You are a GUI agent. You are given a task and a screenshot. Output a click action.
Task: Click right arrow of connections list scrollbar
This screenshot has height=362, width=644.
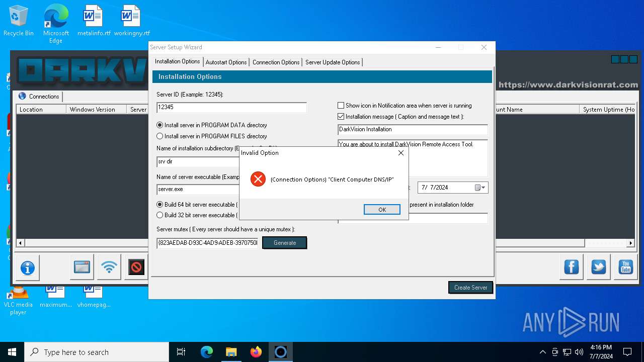pyautogui.click(x=631, y=243)
